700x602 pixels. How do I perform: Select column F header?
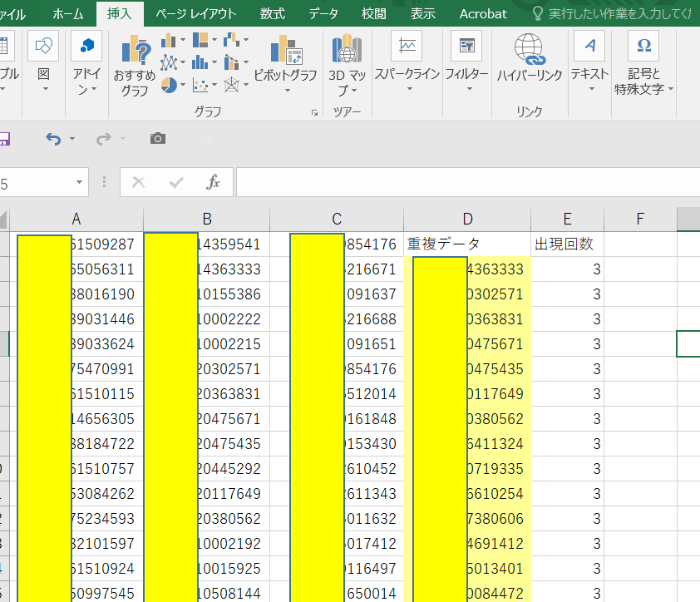point(641,220)
